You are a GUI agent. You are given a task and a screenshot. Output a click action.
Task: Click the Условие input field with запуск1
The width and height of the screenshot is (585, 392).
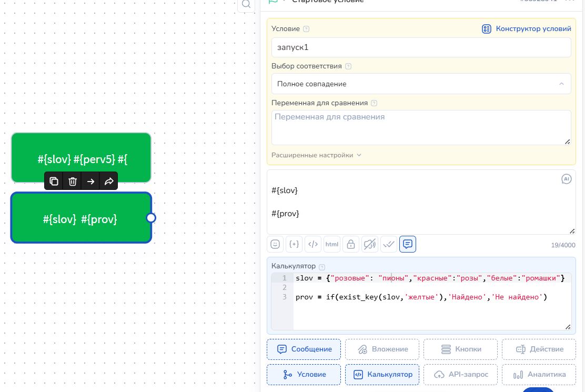click(421, 47)
